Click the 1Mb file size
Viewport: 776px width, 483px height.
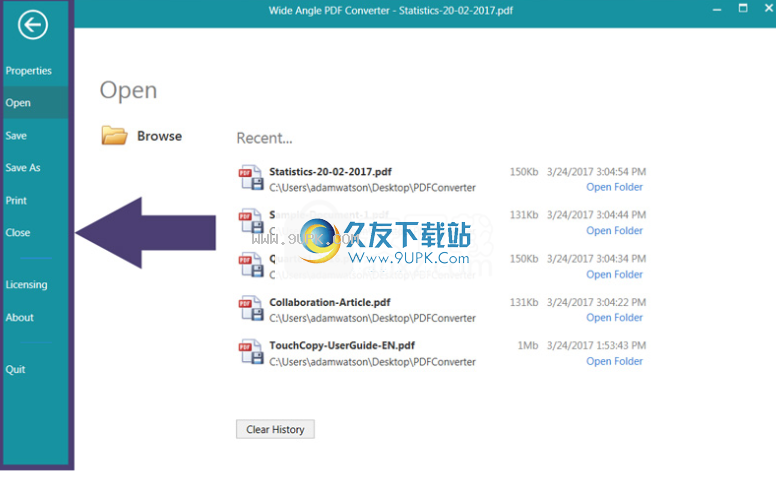coord(528,345)
